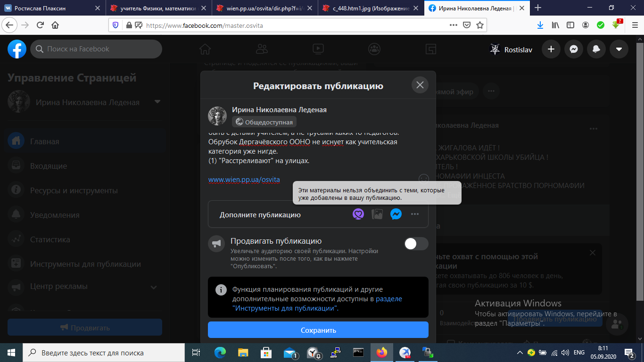Open the Firefox hamburger menu
Viewport: 644px width, 362px height.
point(634,25)
